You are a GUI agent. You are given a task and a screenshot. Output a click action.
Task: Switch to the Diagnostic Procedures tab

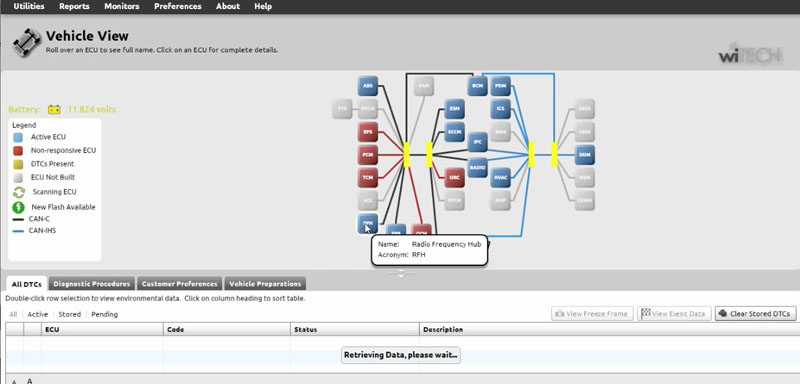point(92,284)
